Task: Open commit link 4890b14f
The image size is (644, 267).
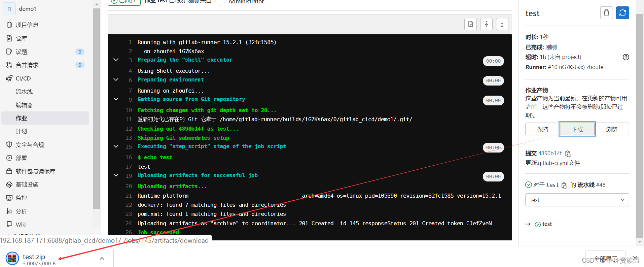Action: pos(550,153)
